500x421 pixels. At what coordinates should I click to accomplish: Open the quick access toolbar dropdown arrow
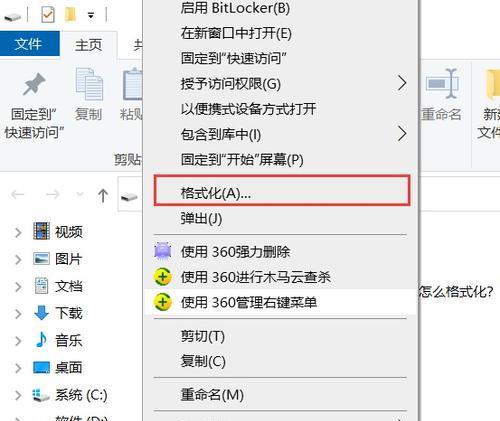(x=91, y=15)
